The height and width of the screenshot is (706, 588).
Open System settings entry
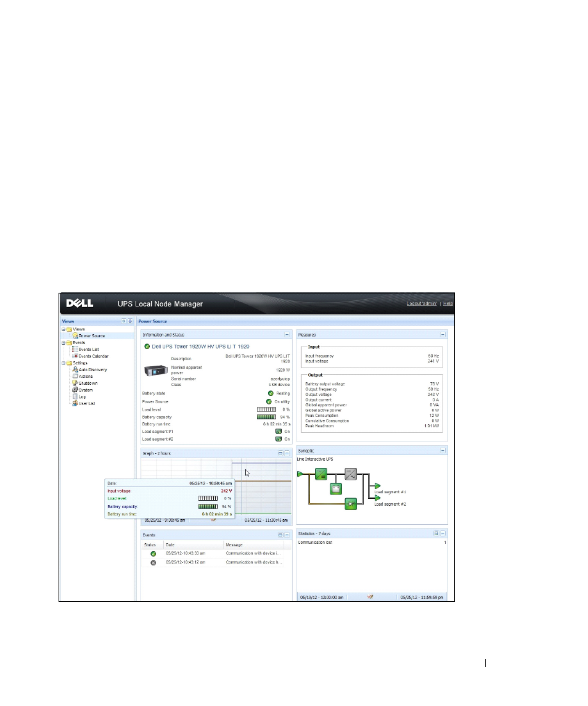(86, 390)
